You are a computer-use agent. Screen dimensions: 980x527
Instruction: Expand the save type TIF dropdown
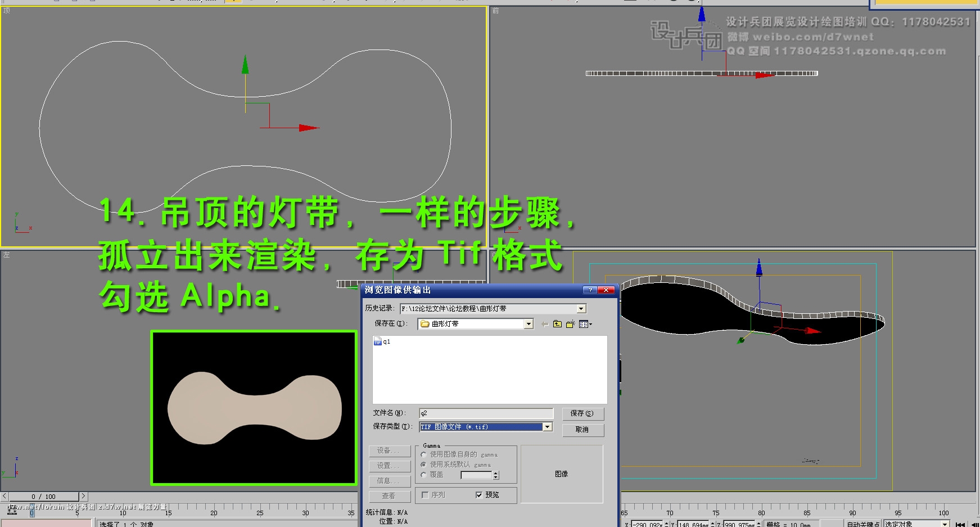pos(547,427)
